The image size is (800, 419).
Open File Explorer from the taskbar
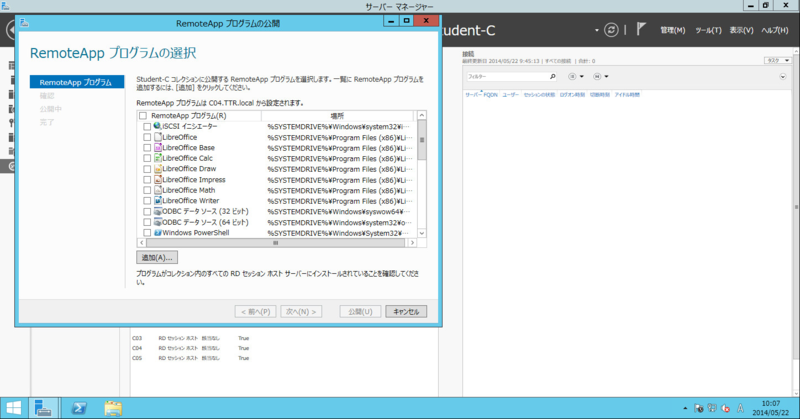click(x=113, y=408)
